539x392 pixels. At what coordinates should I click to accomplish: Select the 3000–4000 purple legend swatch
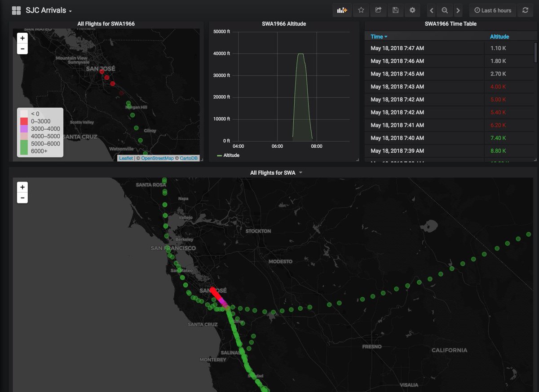(24, 129)
